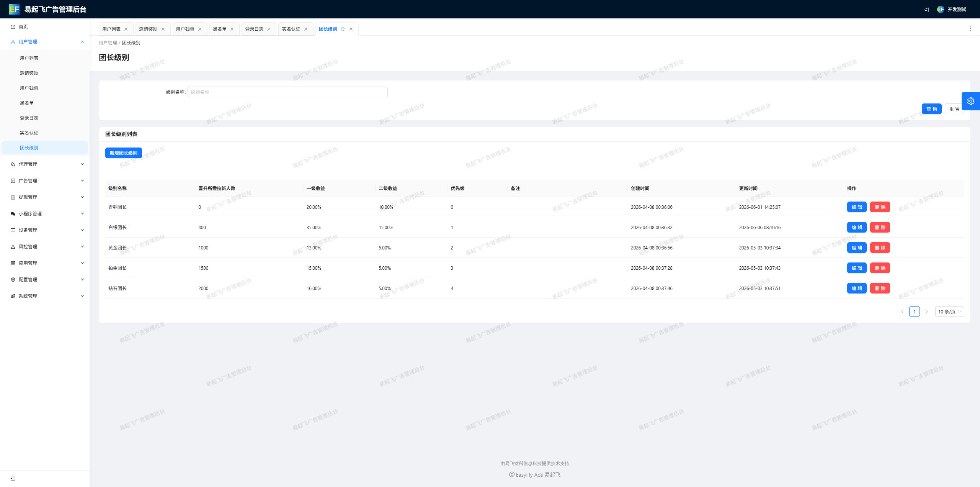The width and height of the screenshot is (980, 487).
Task: Switch to the 用户列表 tab
Action: click(x=111, y=29)
